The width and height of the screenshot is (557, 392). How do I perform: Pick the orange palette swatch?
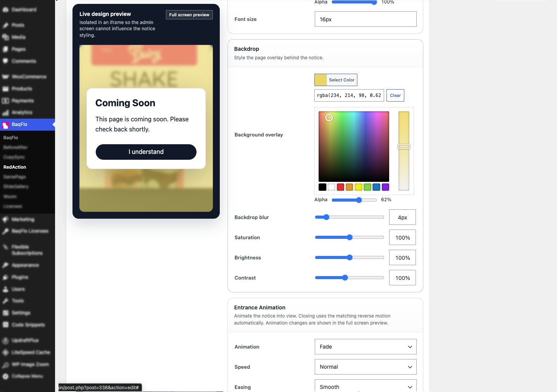349,187
